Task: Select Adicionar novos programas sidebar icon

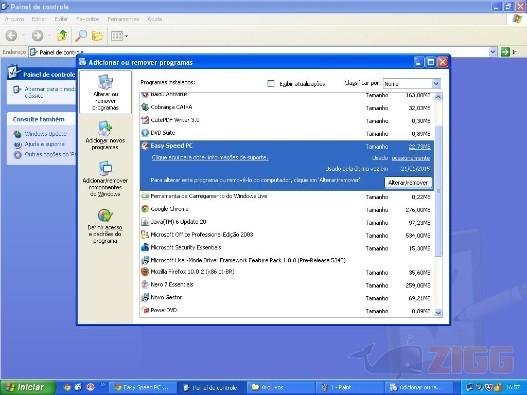Action: (x=105, y=128)
